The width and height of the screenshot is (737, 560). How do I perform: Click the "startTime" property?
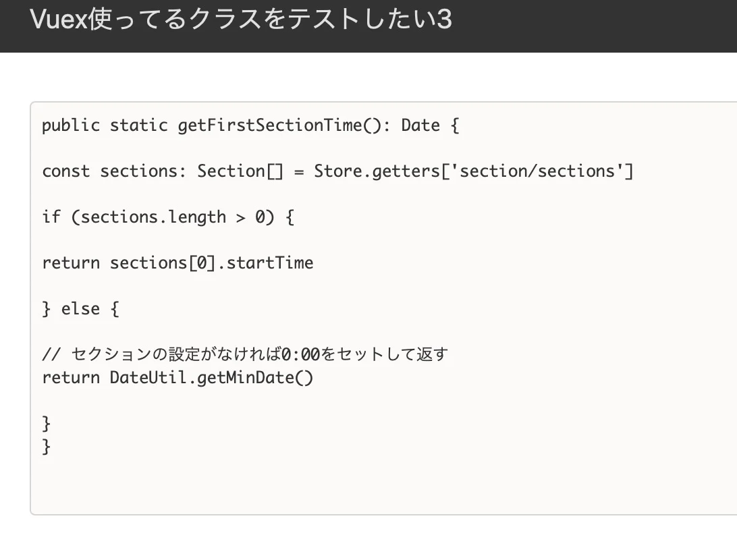[270, 262]
